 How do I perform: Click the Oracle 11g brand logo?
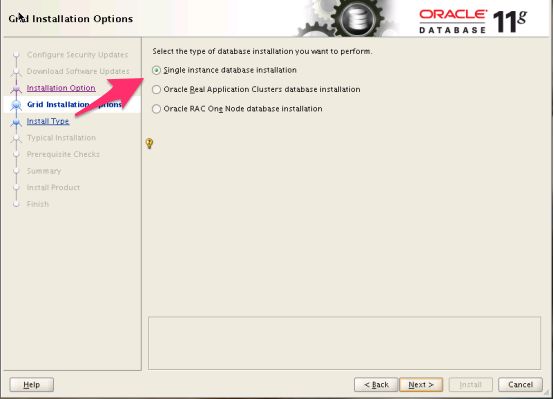[x=473, y=21]
